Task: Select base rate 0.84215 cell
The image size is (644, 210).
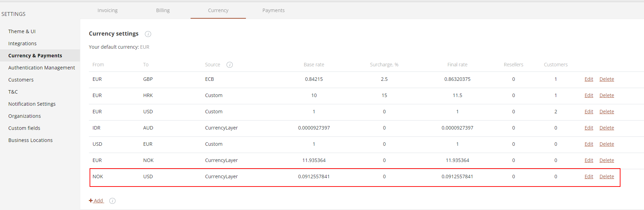Action: [x=314, y=79]
